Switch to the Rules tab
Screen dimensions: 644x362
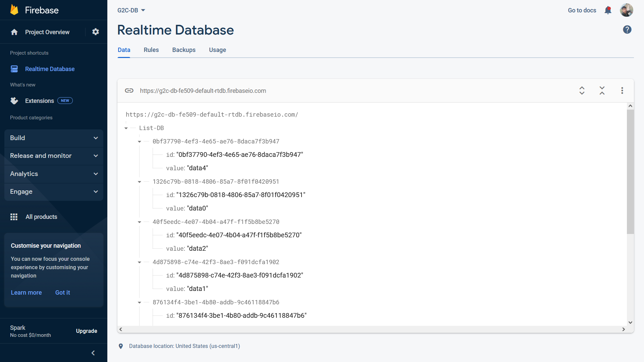point(151,50)
